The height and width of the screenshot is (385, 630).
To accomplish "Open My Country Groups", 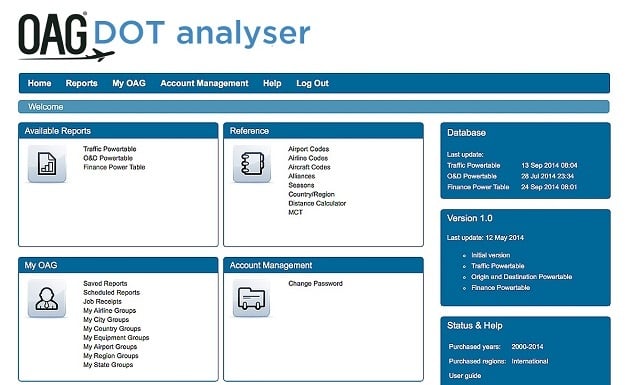I will coord(112,329).
